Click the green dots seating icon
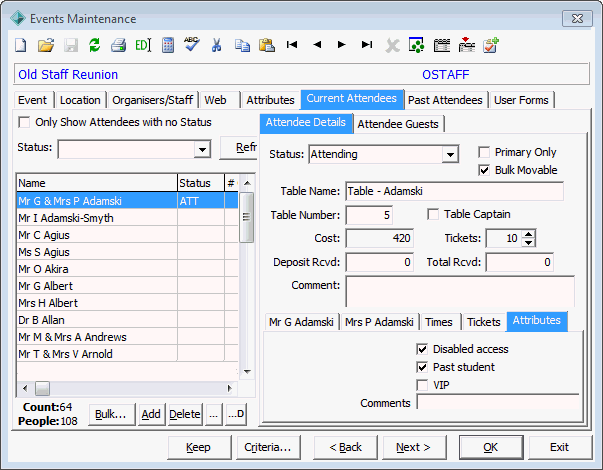Image resolution: width=603 pixels, height=470 pixels. (416, 45)
